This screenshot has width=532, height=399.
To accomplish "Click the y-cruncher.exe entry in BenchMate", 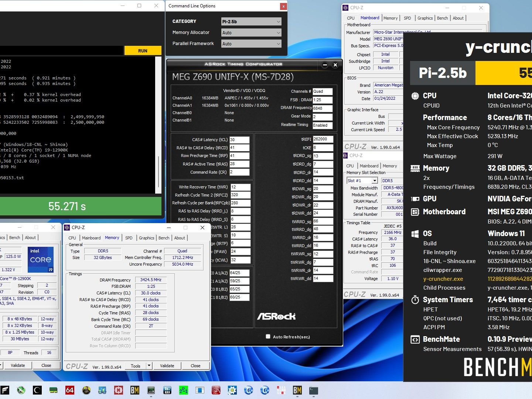I will pos(443,279).
